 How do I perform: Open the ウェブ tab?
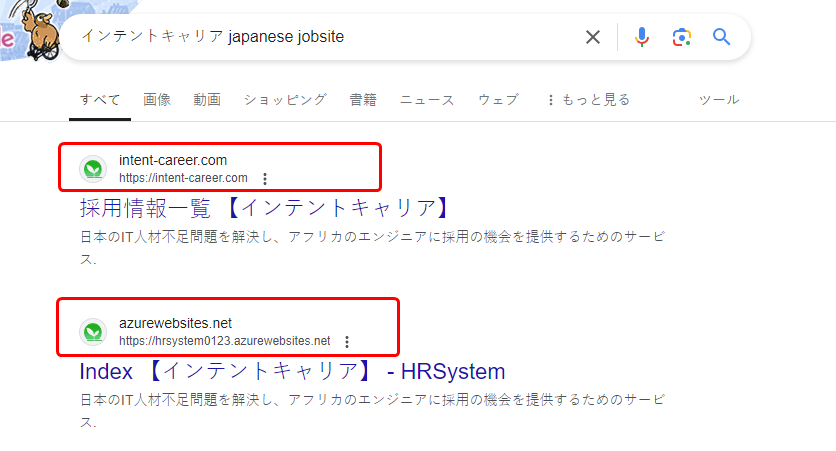(498, 100)
